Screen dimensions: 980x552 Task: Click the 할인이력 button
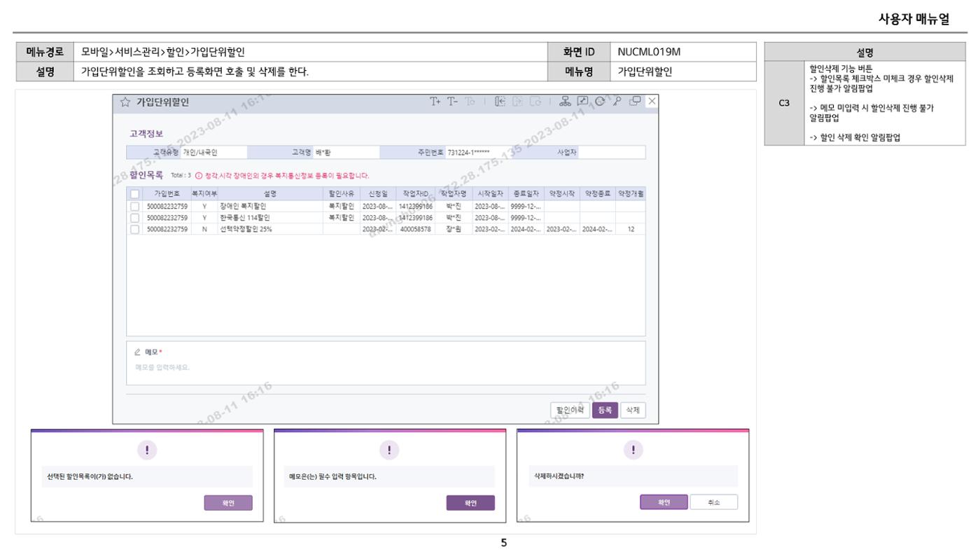point(570,410)
